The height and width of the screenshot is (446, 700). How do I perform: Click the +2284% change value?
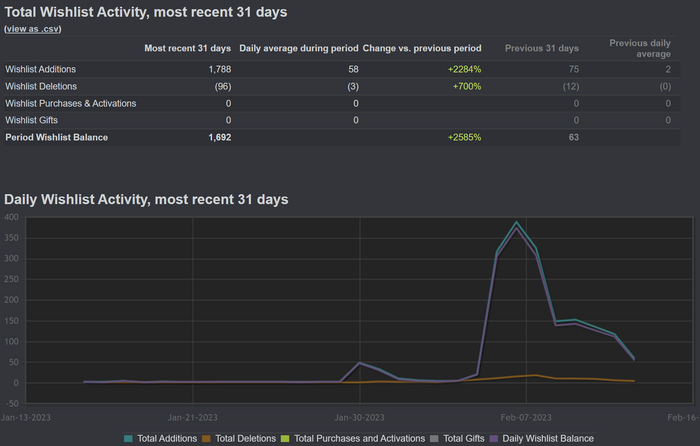(464, 69)
